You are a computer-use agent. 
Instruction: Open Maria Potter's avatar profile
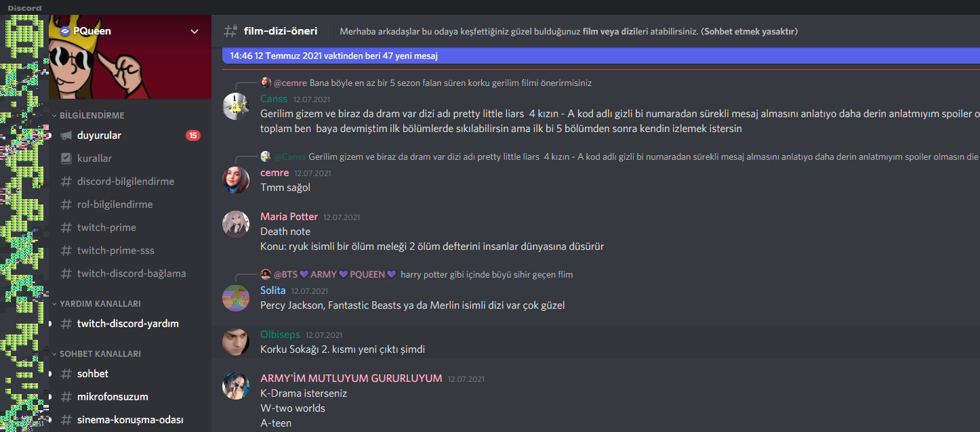(236, 223)
